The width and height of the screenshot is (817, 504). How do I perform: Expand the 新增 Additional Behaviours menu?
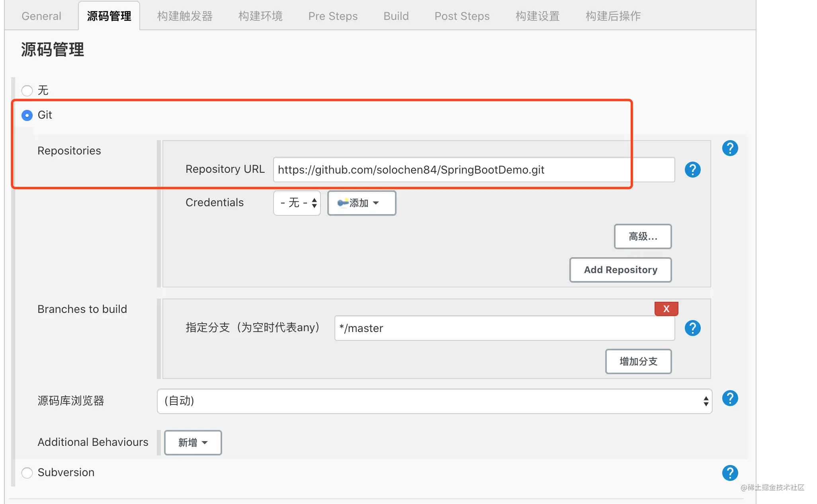click(x=193, y=443)
